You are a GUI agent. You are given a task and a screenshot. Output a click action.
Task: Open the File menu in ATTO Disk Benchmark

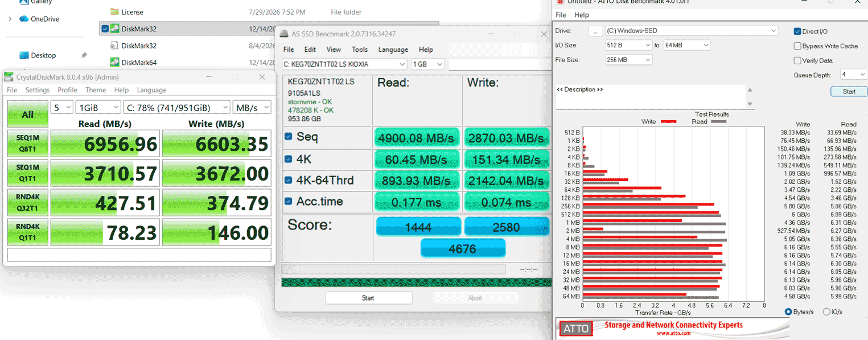pyautogui.click(x=561, y=15)
